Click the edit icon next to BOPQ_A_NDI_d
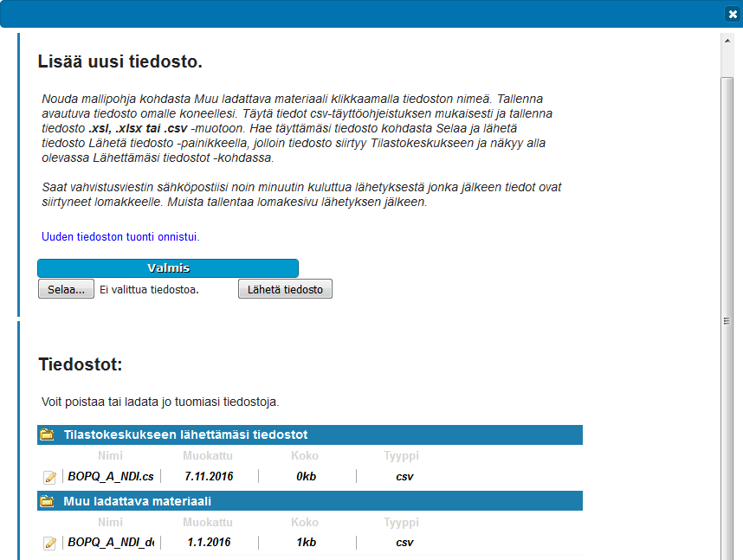Image resolution: width=743 pixels, height=560 pixels. (49, 543)
